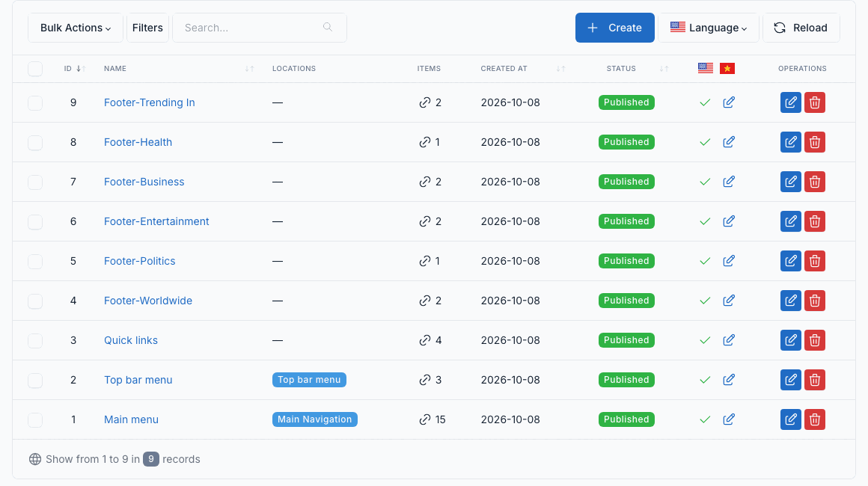Select all rows with header checkbox
This screenshot has height=486, width=868.
pyautogui.click(x=35, y=69)
